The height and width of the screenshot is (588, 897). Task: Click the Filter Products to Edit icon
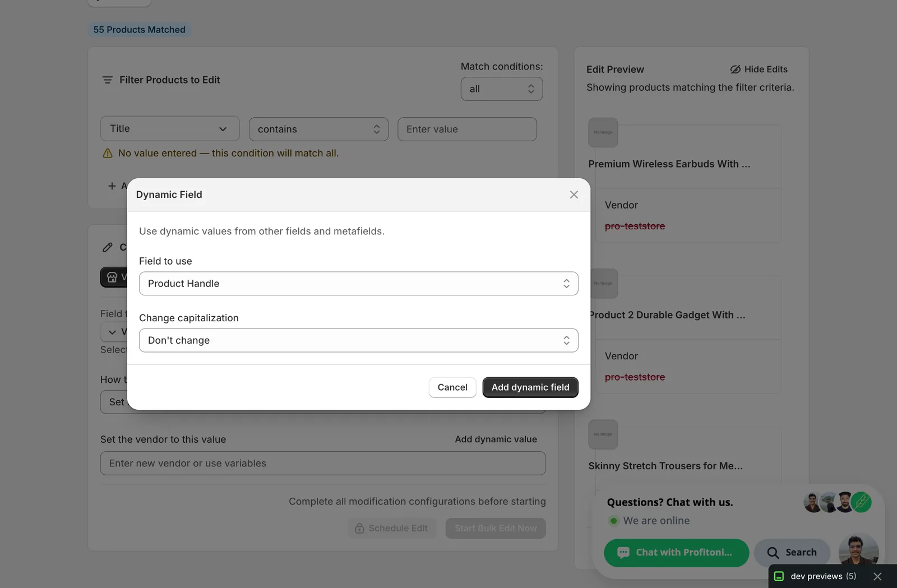tap(108, 80)
